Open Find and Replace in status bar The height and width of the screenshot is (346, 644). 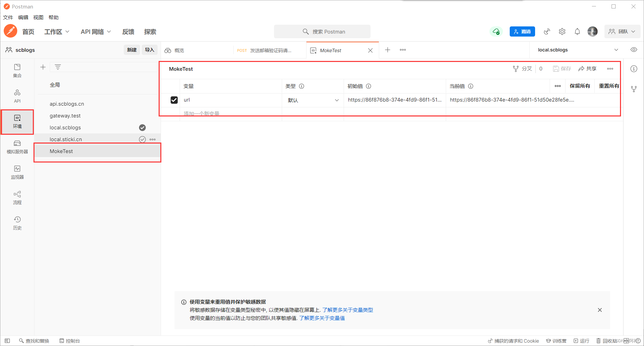[x=34, y=341]
